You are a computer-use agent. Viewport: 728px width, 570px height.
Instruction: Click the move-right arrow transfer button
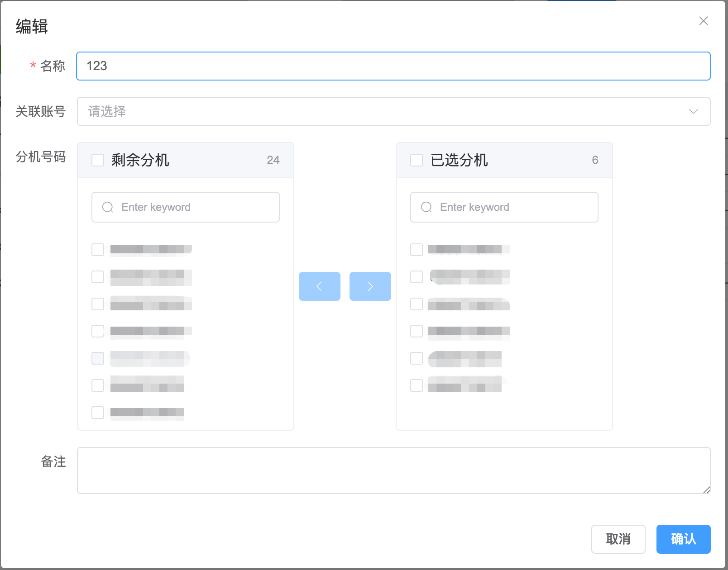coord(370,286)
